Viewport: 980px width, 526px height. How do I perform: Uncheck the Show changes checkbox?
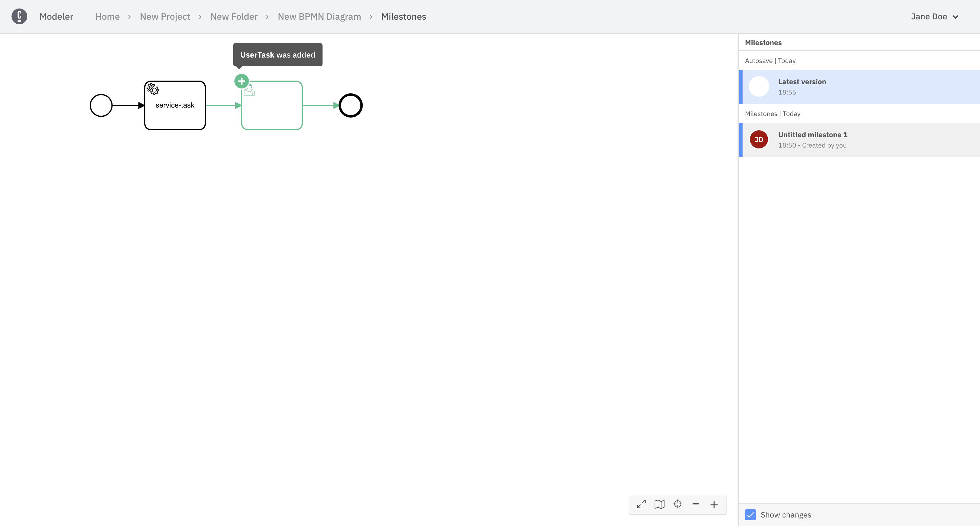point(750,515)
